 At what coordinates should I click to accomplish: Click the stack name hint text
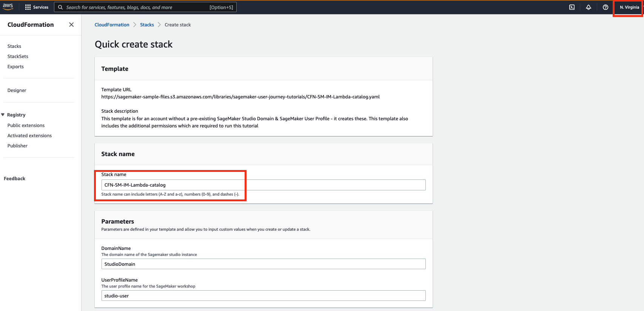(170, 195)
